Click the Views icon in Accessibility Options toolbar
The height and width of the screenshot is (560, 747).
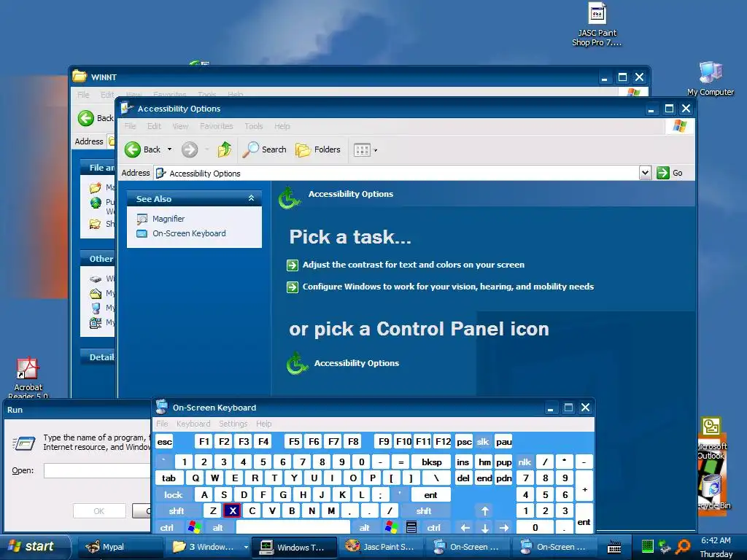[362, 150]
